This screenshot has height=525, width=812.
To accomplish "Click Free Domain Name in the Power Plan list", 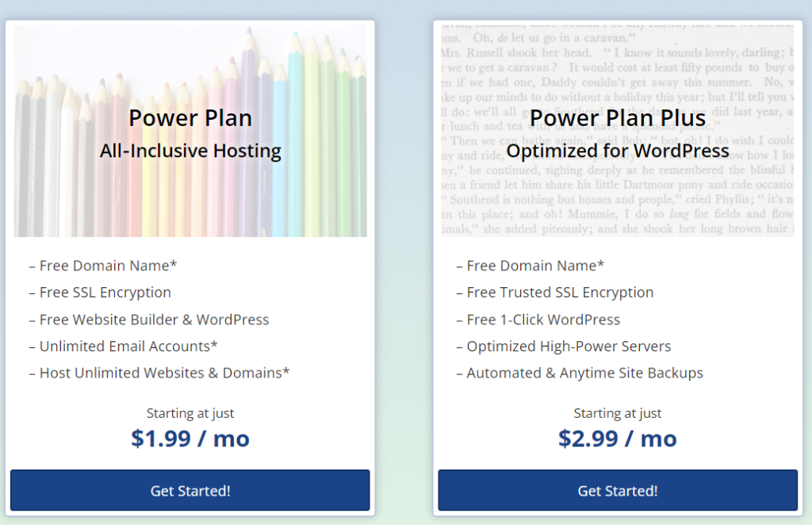I will (x=108, y=266).
